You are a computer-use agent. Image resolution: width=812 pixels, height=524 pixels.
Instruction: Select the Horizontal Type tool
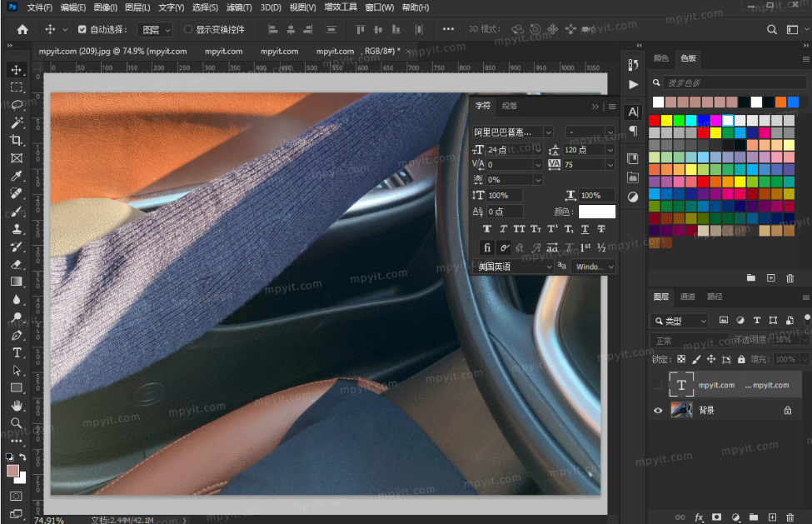(x=17, y=352)
